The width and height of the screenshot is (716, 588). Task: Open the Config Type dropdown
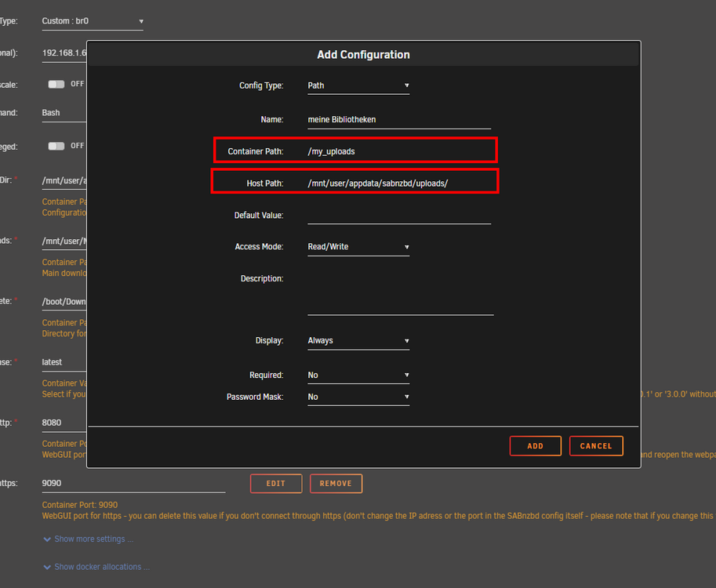point(358,85)
